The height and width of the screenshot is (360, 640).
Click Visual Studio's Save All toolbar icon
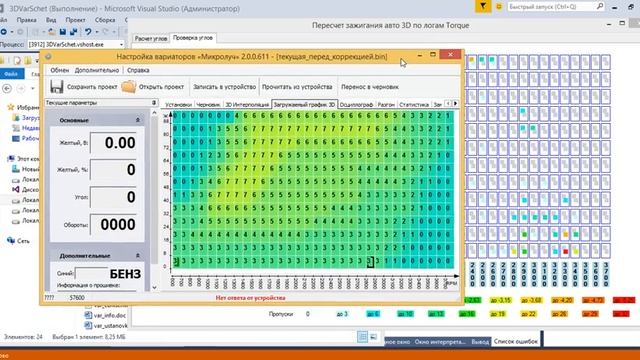tap(73, 31)
